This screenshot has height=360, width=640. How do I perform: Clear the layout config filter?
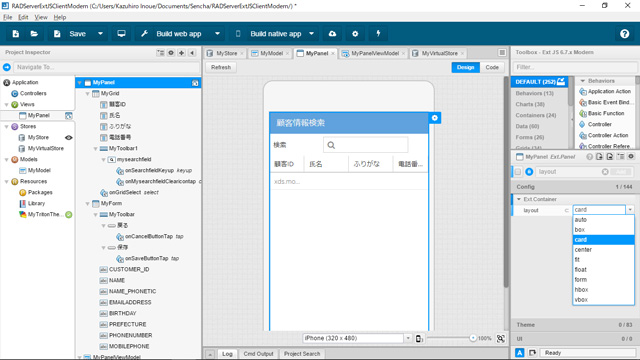605,172
